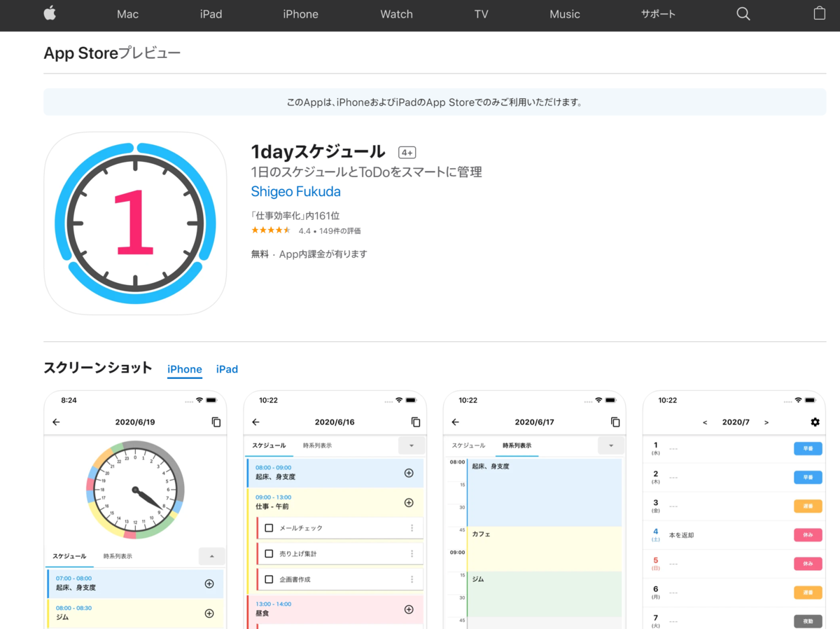Viewport: 840px width, 629px height.
Task: Click 休み badge for day 4
Action: (808, 535)
